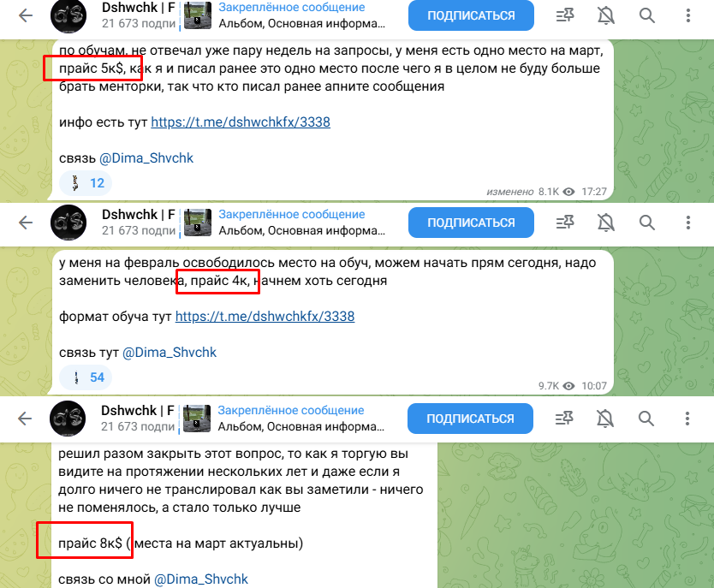Open search in the topmost chat header
This screenshot has width=714, height=588.
click(x=646, y=15)
